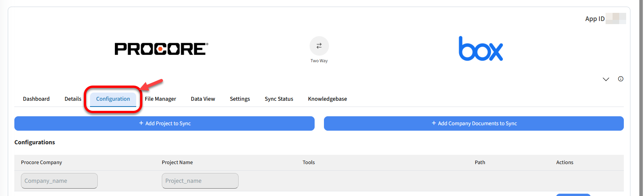The width and height of the screenshot is (644, 196).
Task: Open the Data View tab
Action: (x=203, y=99)
